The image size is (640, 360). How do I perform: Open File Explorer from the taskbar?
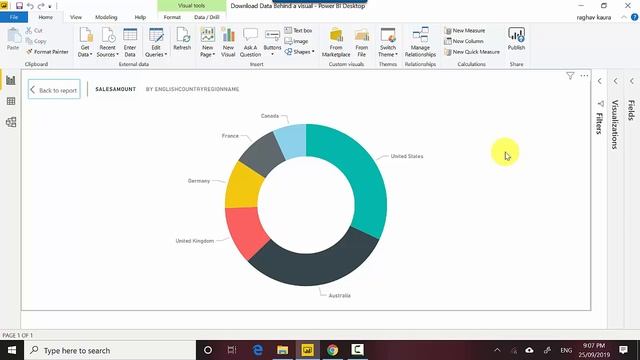coord(282,350)
